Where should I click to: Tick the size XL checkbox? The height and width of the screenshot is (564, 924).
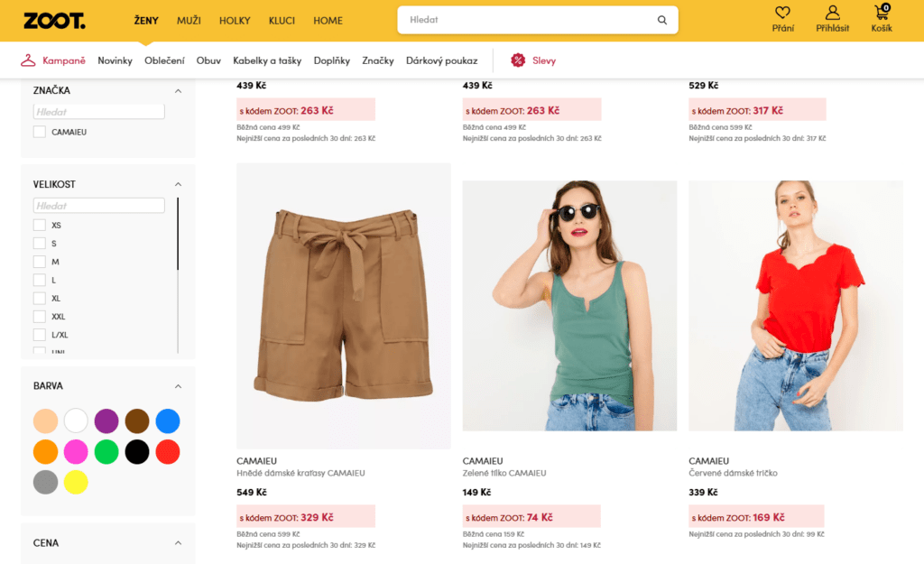pyautogui.click(x=40, y=299)
